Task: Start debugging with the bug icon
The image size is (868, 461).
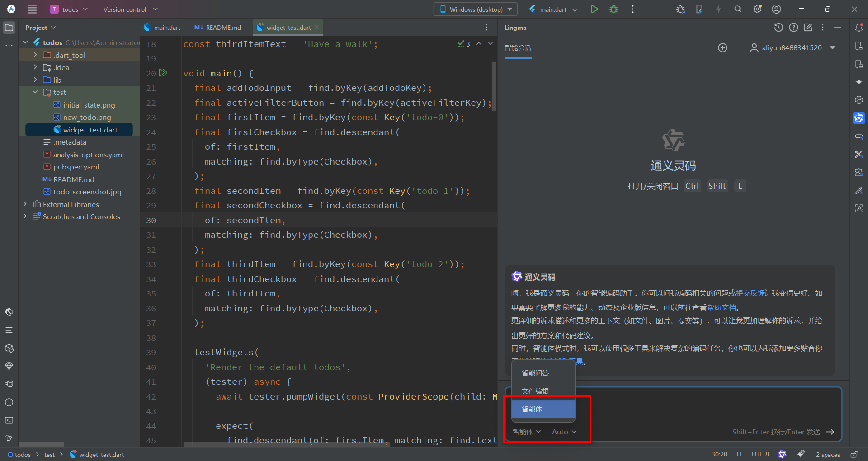Action: click(x=613, y=9)
